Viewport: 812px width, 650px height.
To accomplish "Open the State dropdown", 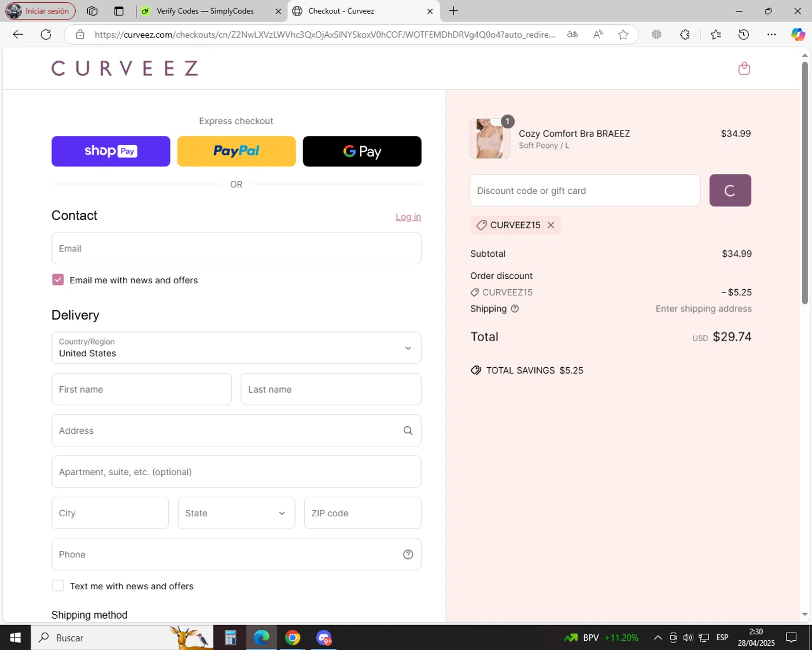I will pyautogui.click(x=236, y=513).
